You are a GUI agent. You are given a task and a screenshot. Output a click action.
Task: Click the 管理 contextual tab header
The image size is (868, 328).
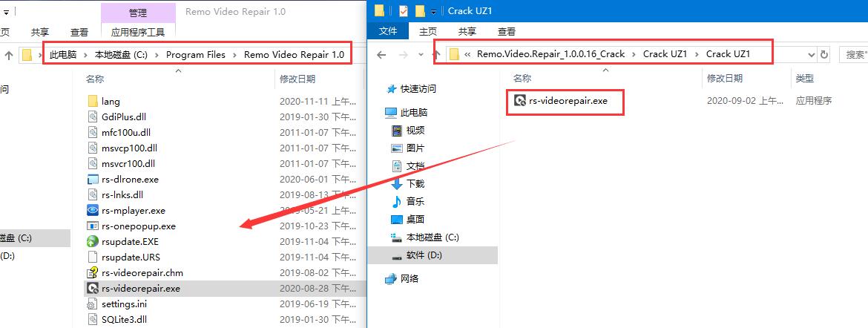tap(138, 12)
